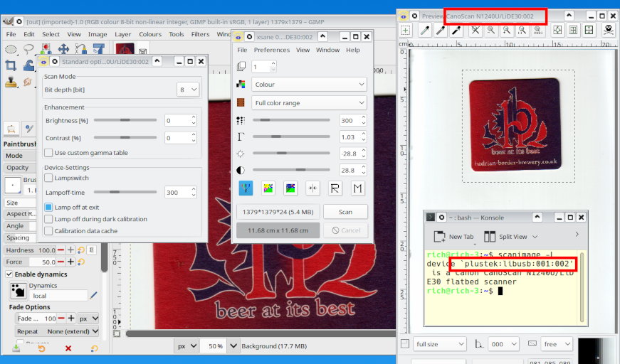
Task: Select the Free Select lasso tool
Action: click(x=28, y=49)
